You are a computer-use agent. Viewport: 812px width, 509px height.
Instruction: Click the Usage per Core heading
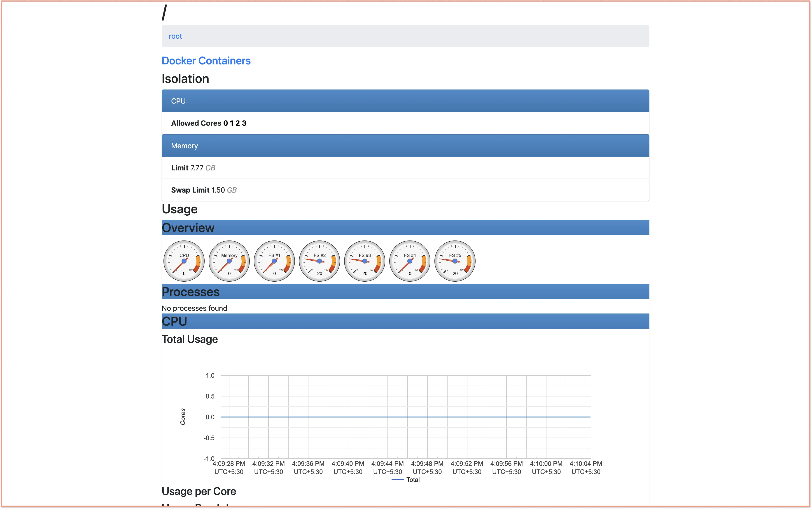coord(199,491)
